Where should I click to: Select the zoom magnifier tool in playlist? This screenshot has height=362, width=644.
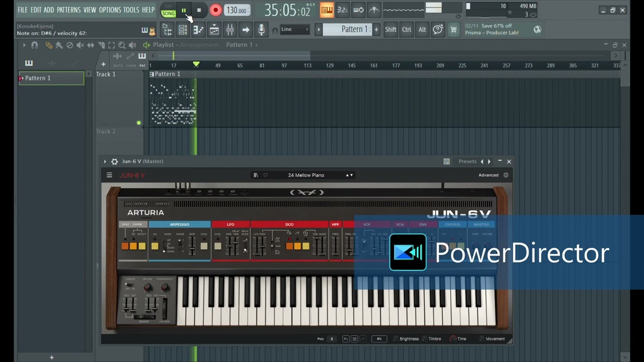(x=122, y=45)
